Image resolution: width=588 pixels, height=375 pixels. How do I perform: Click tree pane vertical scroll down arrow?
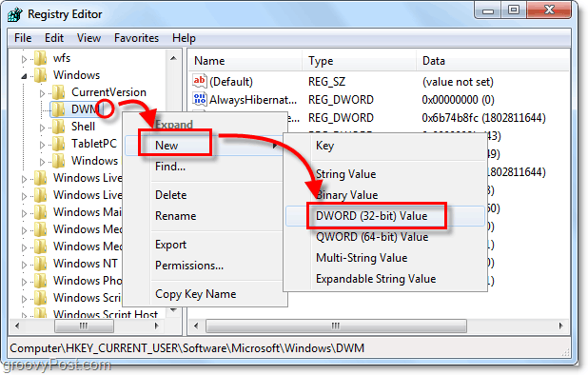click(x=173, y=310)
